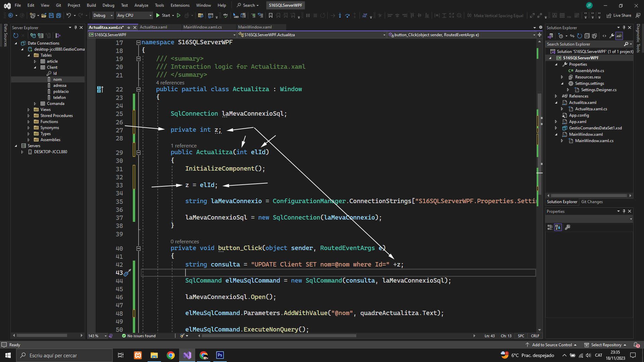The width and height of the screenshot is (644, 362).
Task: Collapse the button_Click method outline
Action: (x=138, y=248)
